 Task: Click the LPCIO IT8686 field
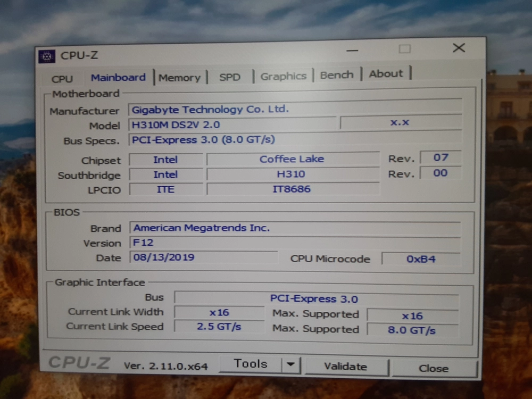293,189
